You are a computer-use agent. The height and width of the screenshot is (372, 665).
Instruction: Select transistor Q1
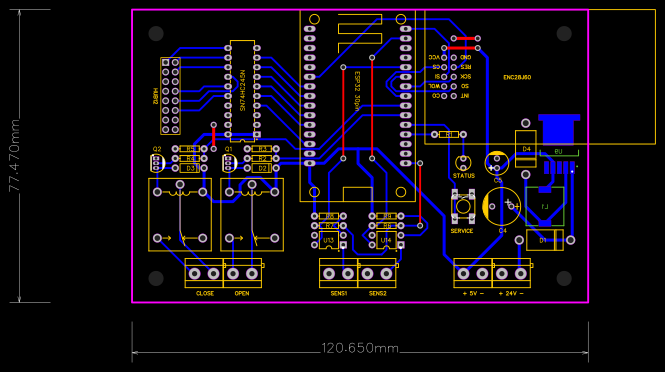[229, 163]
